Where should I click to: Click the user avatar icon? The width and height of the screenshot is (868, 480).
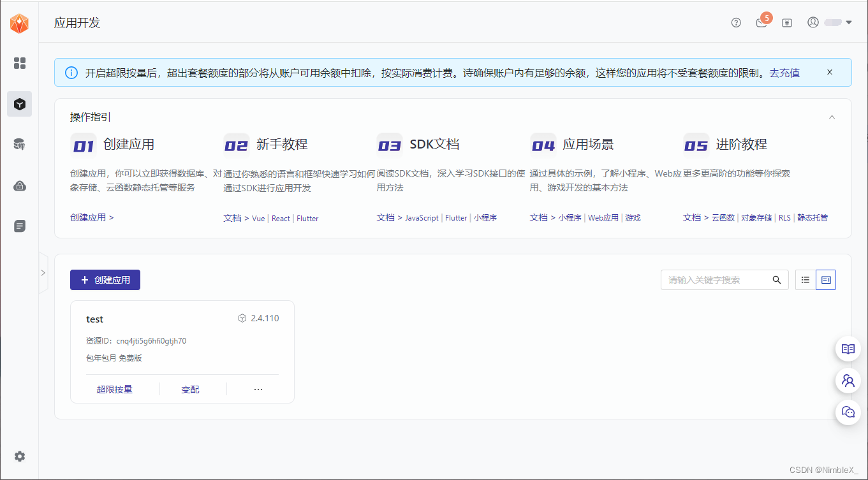click(813, 22)
